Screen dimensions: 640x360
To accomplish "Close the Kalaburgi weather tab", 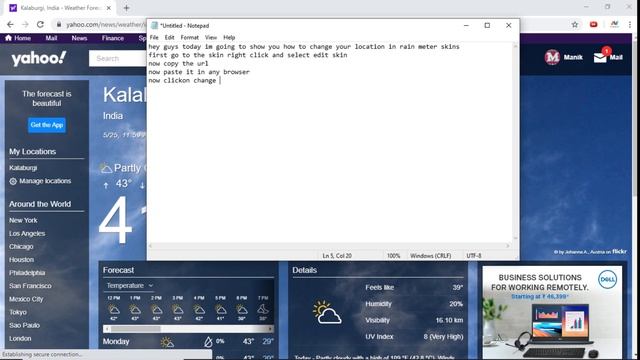I will (109, 8).
